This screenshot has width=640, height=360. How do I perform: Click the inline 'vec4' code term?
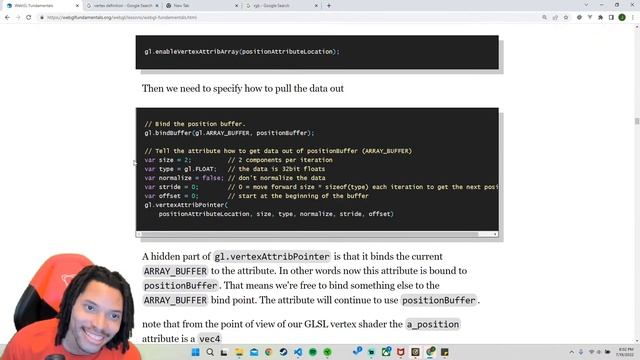[210, 339]
